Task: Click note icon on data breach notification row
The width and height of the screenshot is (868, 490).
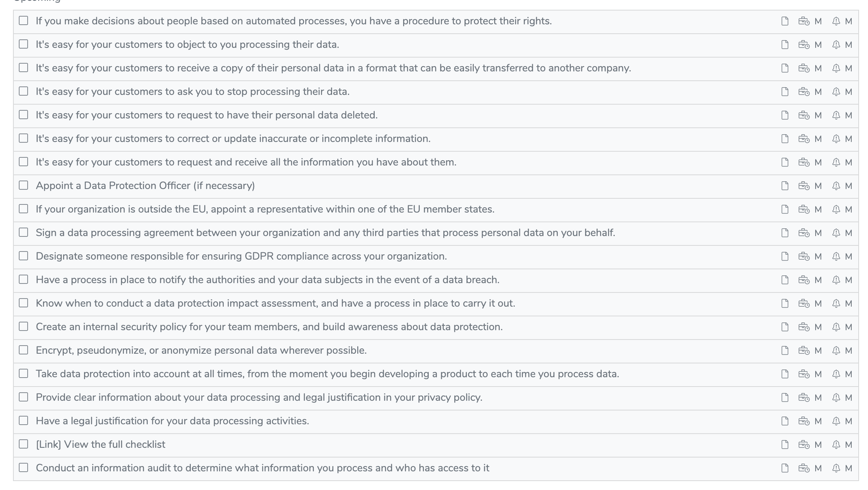Action: pyautogui.click(x=785, y=280)
